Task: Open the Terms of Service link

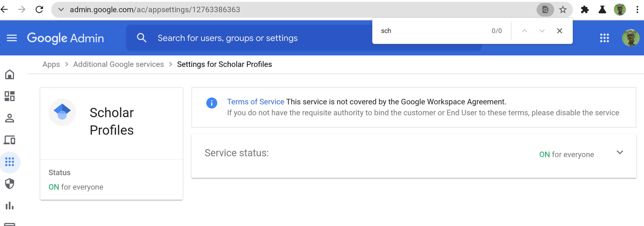Action: click(x=255, y=102)
